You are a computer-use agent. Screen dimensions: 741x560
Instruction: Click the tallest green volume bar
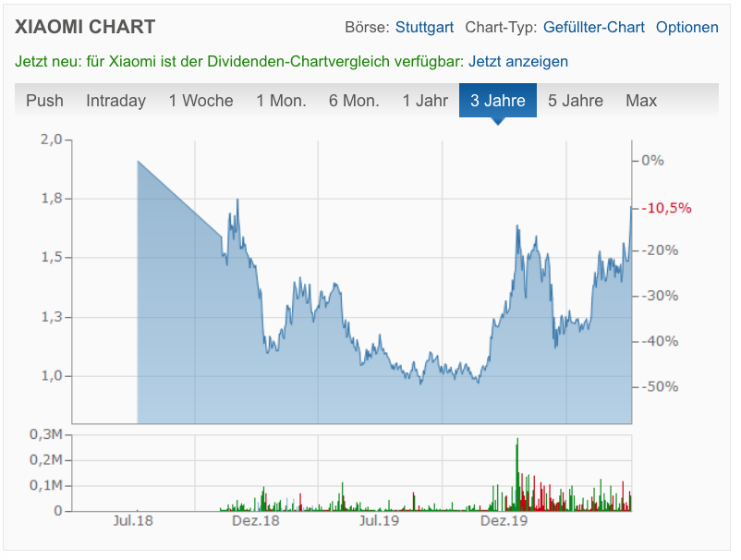coord(517,474)
